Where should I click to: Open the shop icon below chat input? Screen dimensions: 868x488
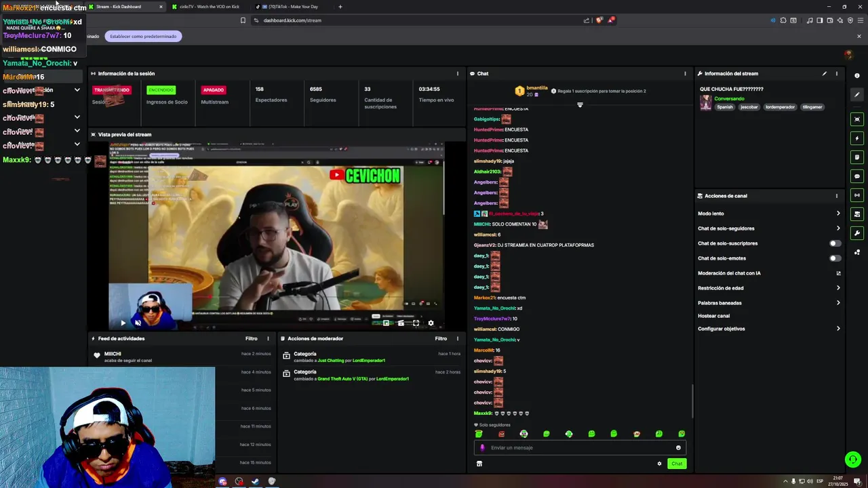click(x=479, y=464)
